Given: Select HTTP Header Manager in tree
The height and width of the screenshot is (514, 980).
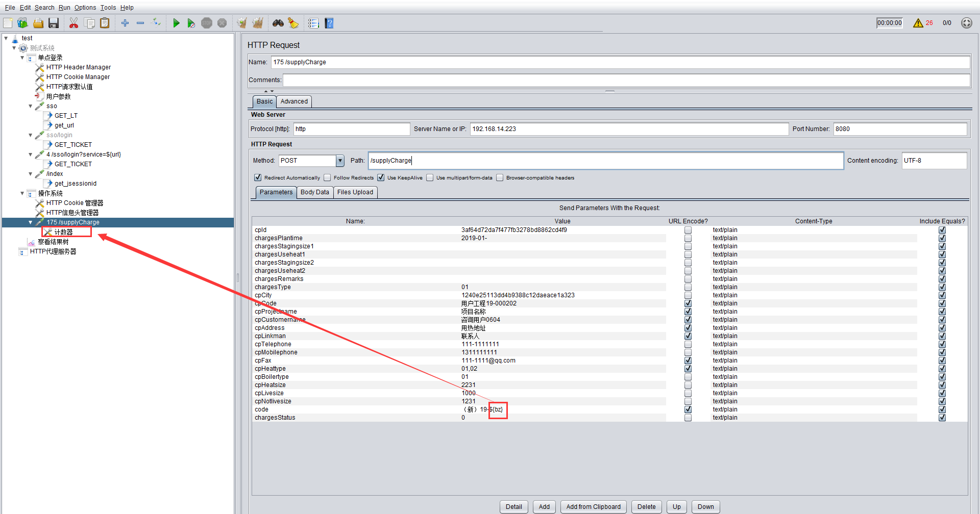Looking at the screenshot, I should (79, 67).
